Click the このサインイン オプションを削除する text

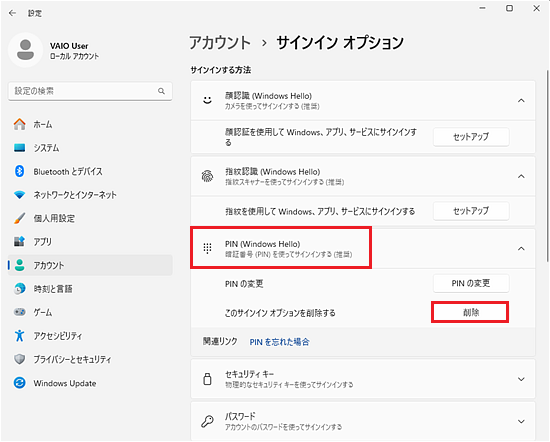click(280, 313)
